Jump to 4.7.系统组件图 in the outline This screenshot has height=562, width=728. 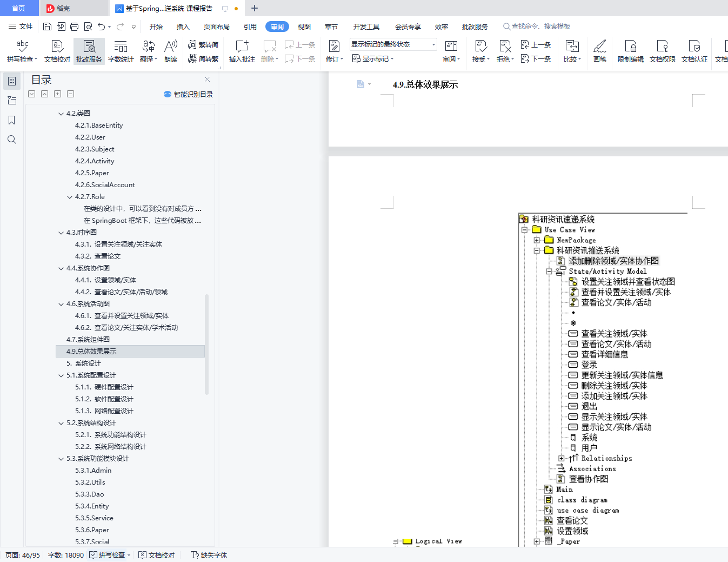click(88, 340)
